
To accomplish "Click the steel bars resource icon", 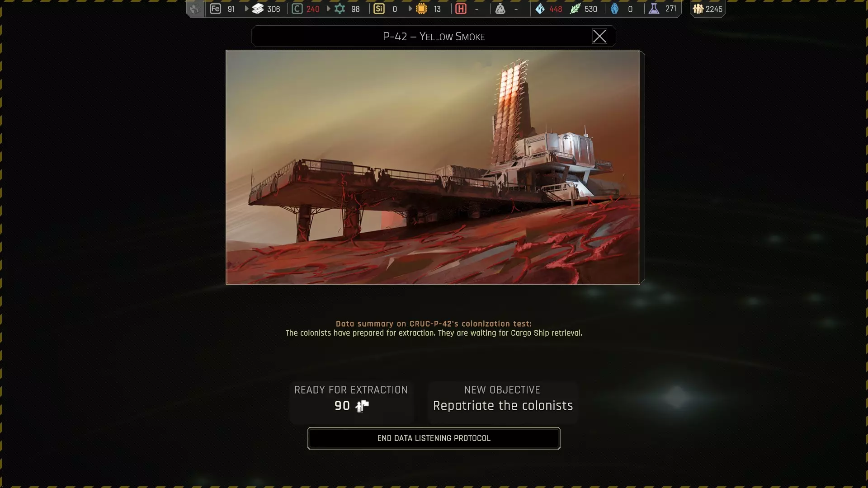I will point(258,9).
